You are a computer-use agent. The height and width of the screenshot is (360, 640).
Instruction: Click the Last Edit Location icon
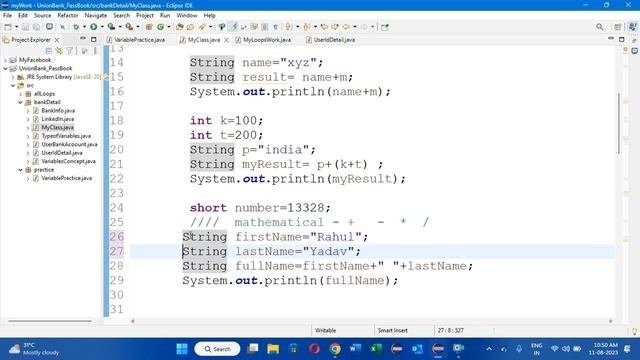(x=324, y=27)
